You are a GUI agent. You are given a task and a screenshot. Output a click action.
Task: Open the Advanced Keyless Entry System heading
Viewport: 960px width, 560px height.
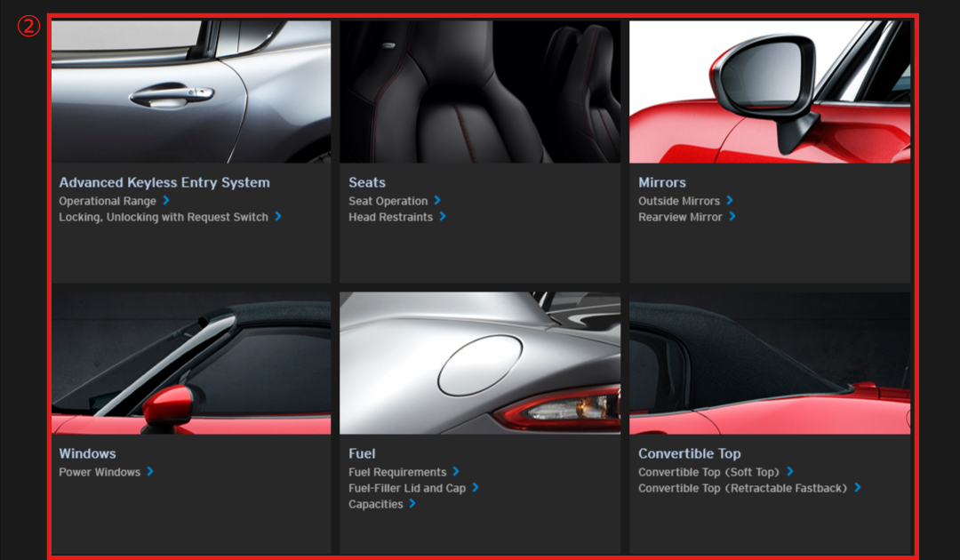click(164, 182)
